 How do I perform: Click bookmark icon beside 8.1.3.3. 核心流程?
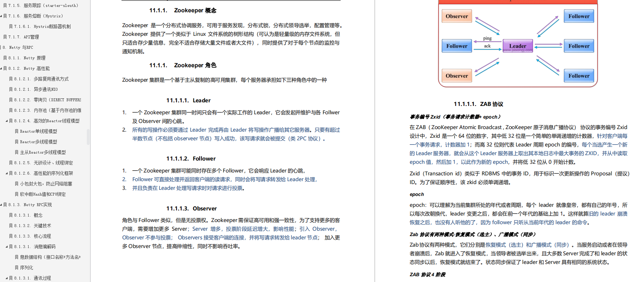coord(11,236)
